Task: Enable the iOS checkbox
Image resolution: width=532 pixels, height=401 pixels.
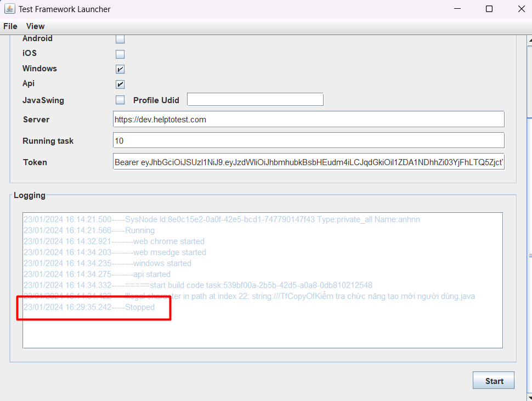Action: pos(120,54)
